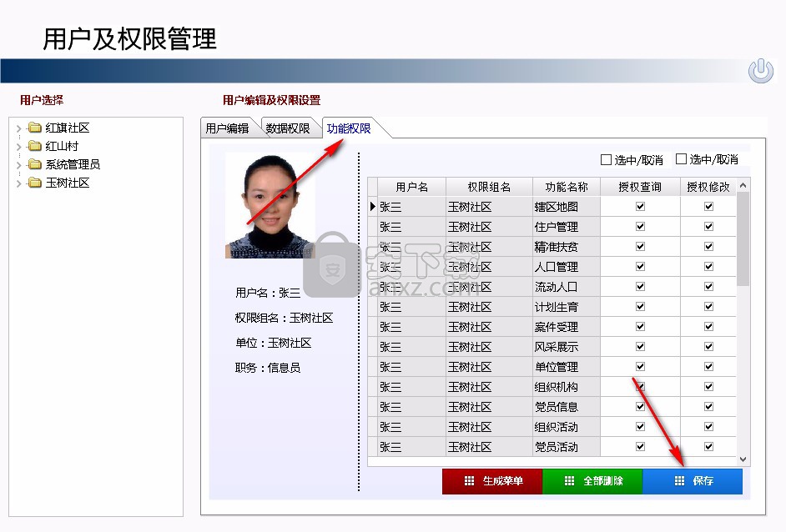Uncheck 授权修改 for 精准扶贫
This screenshot has width=786, height=532.
point(708,247)
